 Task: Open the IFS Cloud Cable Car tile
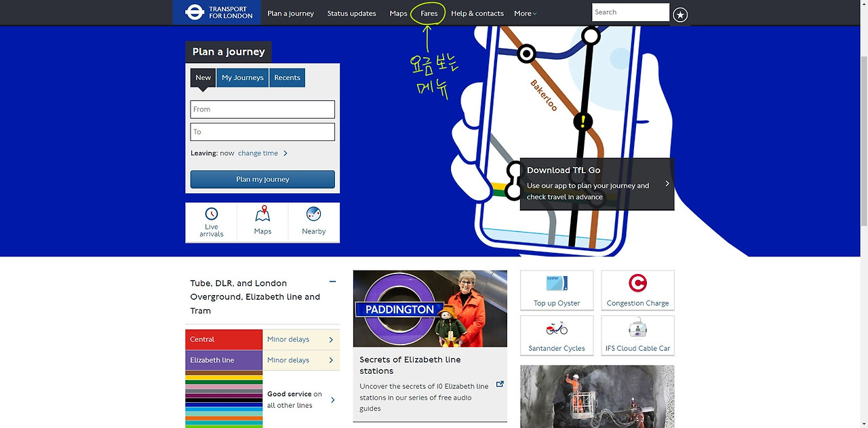pyautogui.click(x=637, y=335)
